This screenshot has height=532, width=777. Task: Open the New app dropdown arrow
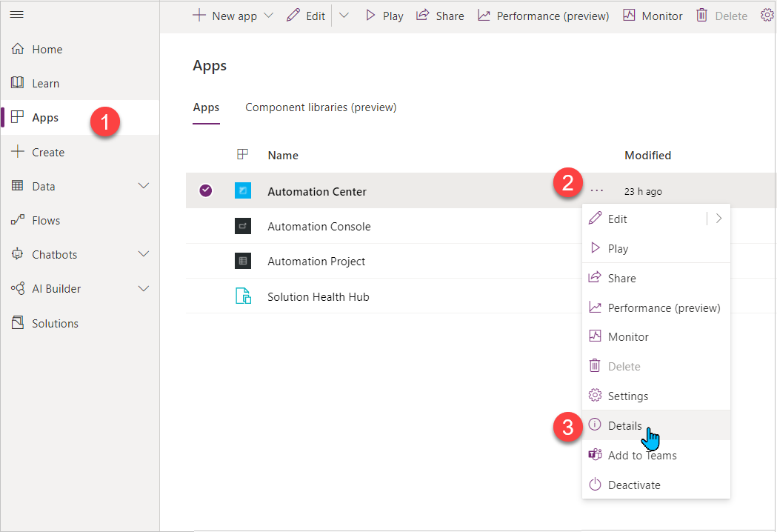(268, 16)
